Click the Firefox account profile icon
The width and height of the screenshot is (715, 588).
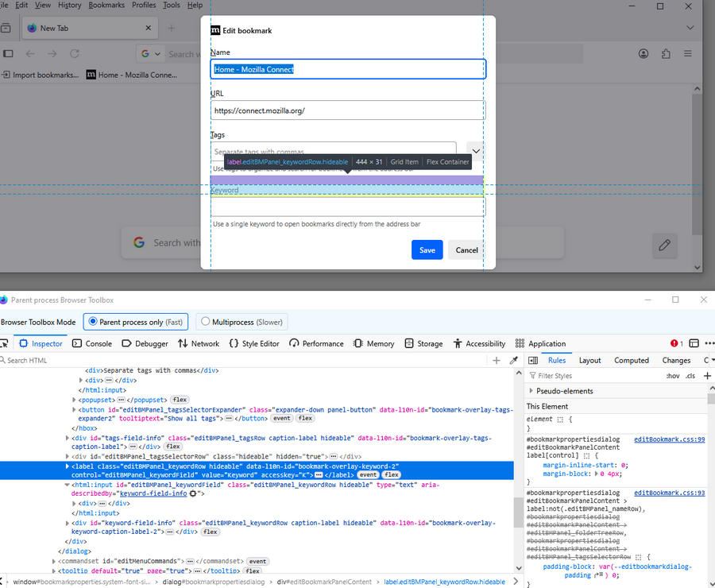point(643,54)
